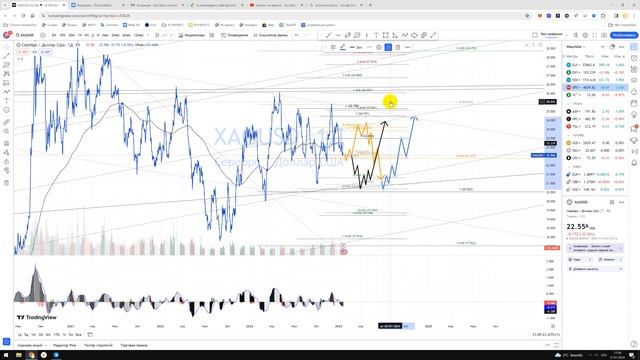Toggle the lock on selected drawing
The height and width of the screenshot is (360, 640).
click(388, 47)
